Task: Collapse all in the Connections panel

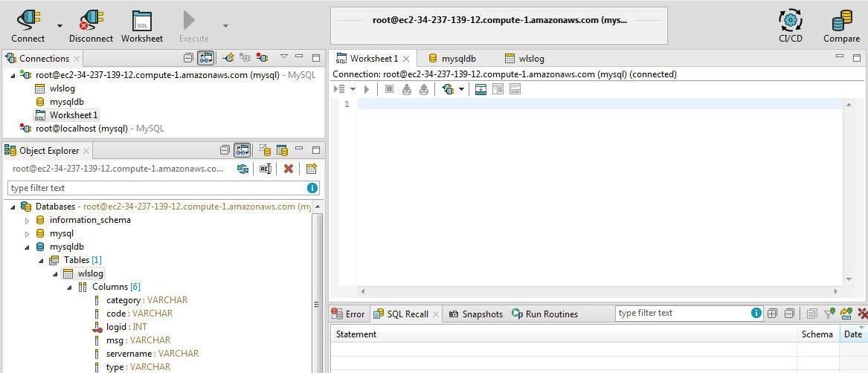Action: tap(188, 57)
